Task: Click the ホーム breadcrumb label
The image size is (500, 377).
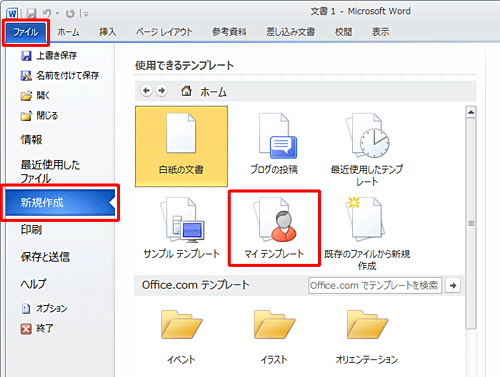Action: (x=213, y=92)
